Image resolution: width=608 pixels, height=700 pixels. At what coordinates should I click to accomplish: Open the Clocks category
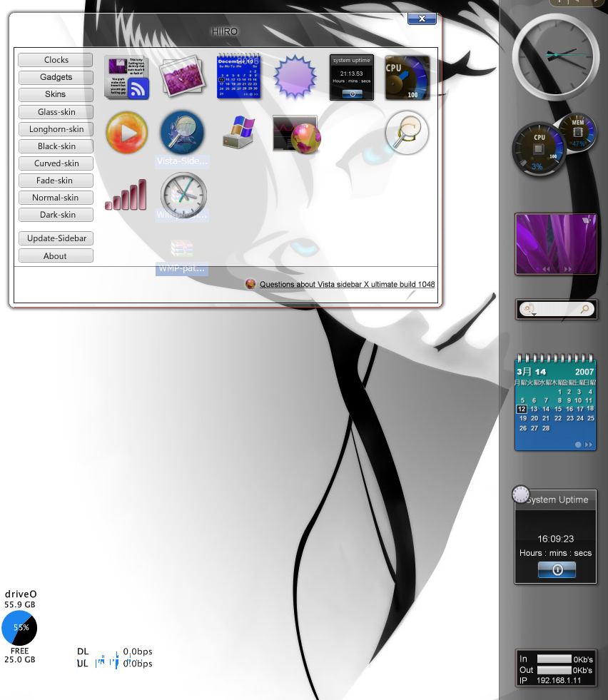(x=56, y=59)
